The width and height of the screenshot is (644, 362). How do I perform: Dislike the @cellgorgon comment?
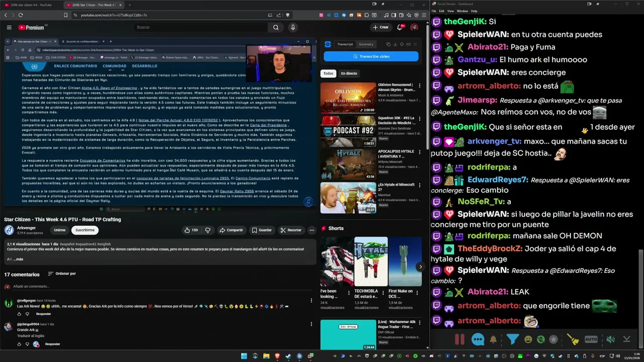point(28,314)
